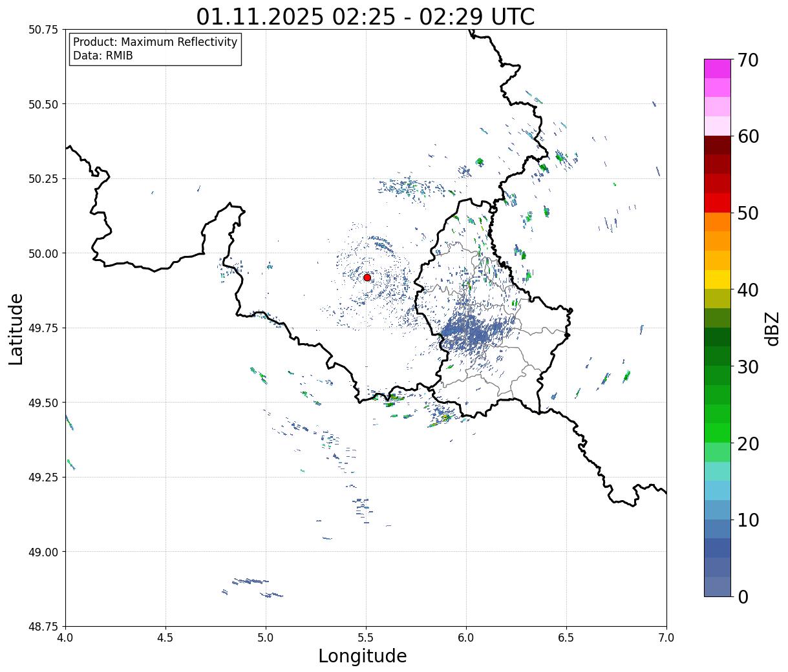The image size is (788, 672).
Task: Click the longitude tick label '6.0'
Action: click(x=466, y=638)
